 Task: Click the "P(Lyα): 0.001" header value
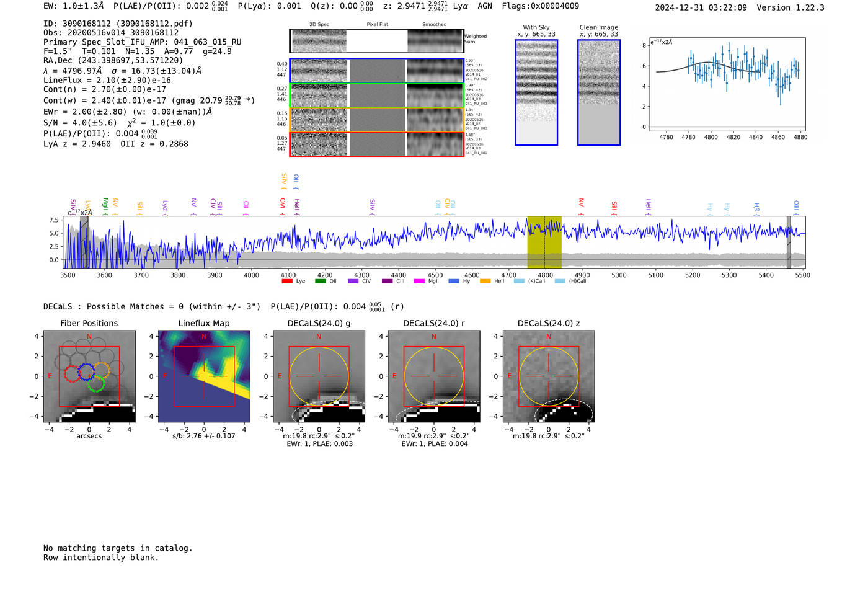270,6
